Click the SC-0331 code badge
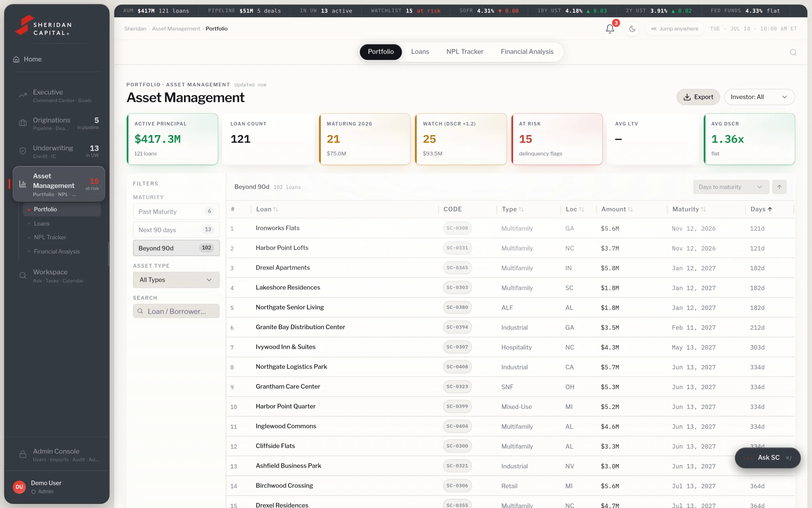 (x=457, y=248)
